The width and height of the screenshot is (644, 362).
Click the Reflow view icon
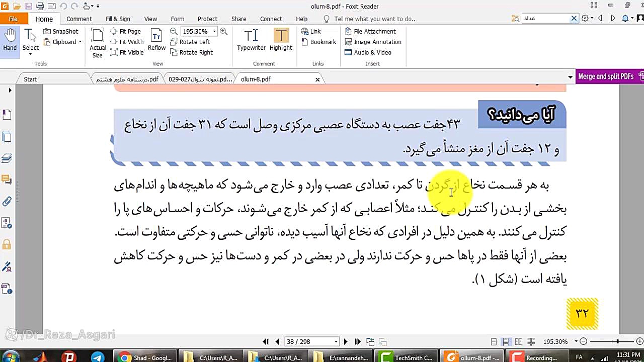(156, 40)
